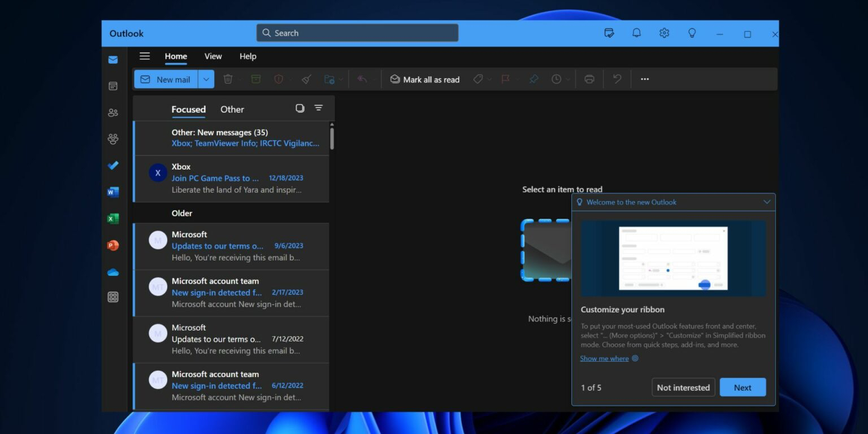Open the To Do checkmark app
Image resolution: width=868 pixels, height=434 pixels.
[113, 166]
